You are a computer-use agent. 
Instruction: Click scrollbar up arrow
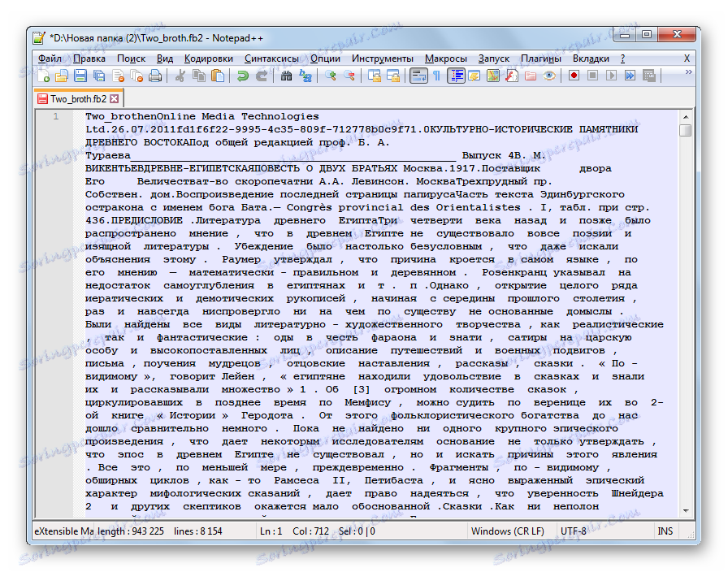[686, 117]
